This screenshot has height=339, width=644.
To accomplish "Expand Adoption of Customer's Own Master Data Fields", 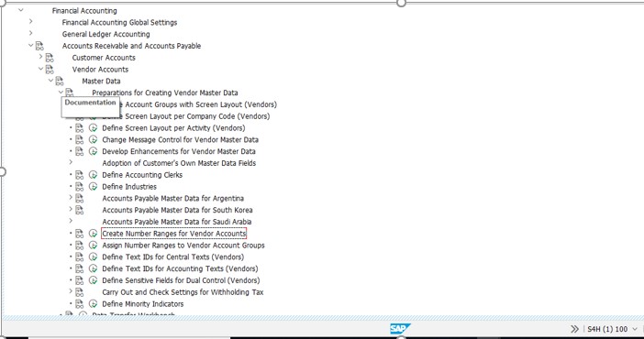I will pyautogui.click(x=71, y=162).
